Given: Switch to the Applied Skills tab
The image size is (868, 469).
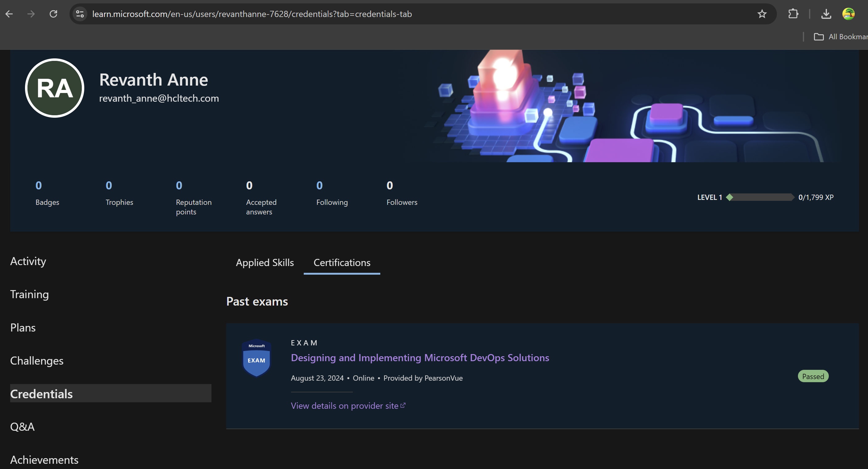Looking at the screenshot, I should tap(265, 262).
